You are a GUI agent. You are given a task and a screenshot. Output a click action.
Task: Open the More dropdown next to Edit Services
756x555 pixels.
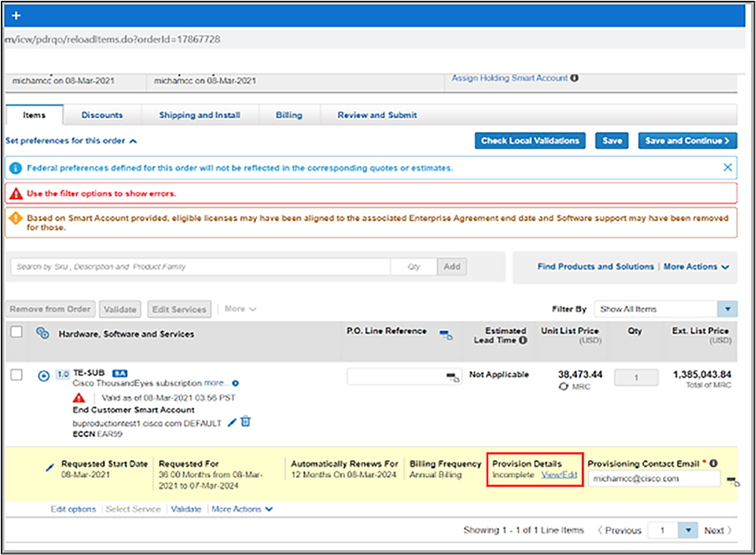[x=240, y=308]
